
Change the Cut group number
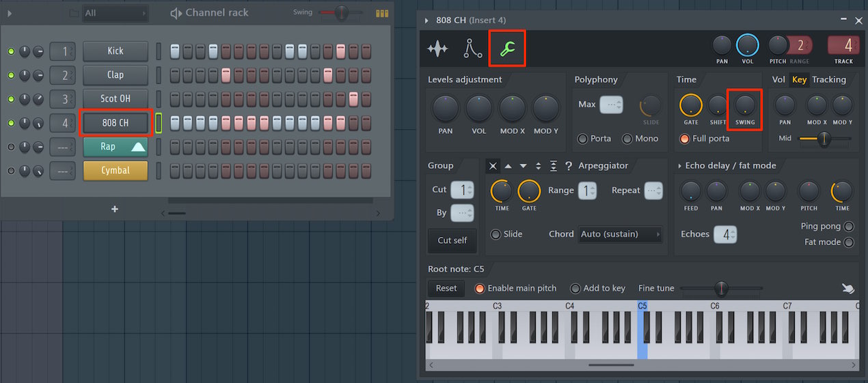(463, 190)
